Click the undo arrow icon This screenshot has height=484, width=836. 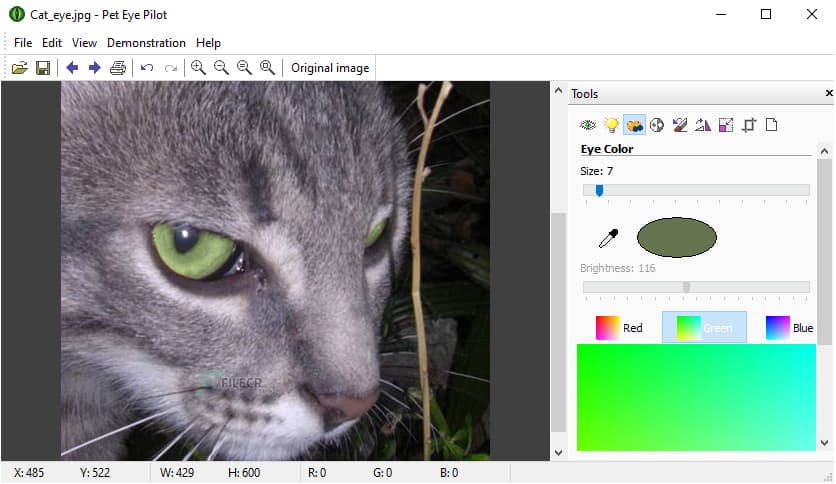click(x=147, y=68)
